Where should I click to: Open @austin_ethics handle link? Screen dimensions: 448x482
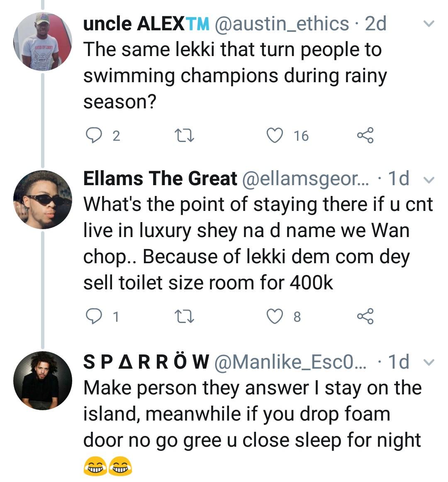282,24
